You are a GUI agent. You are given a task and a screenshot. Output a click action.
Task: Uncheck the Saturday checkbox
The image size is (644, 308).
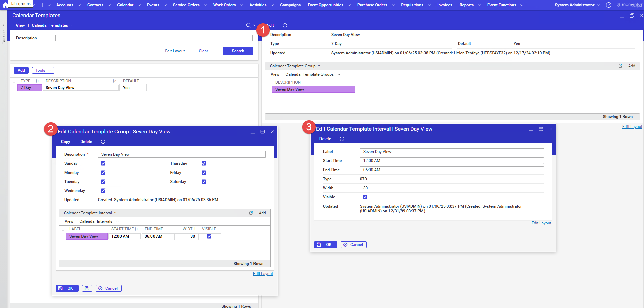coord(204,182)
